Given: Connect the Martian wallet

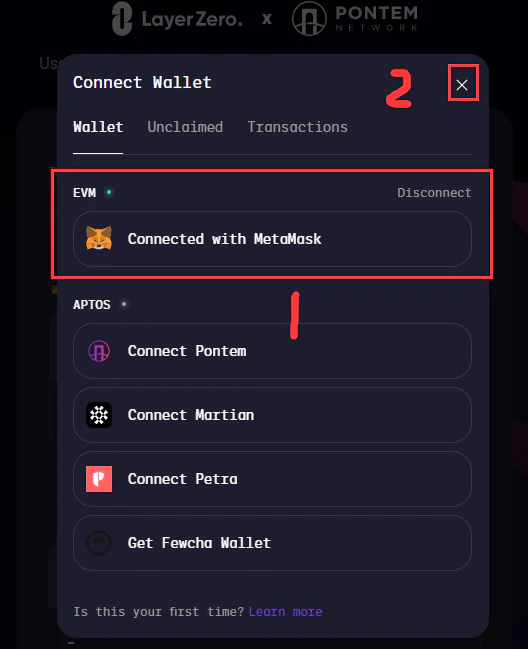Looking at the screenshot, I should pos(272,415).
